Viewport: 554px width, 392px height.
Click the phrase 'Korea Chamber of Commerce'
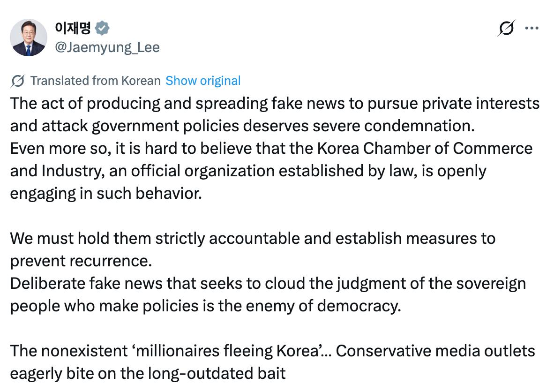[425, 149]
